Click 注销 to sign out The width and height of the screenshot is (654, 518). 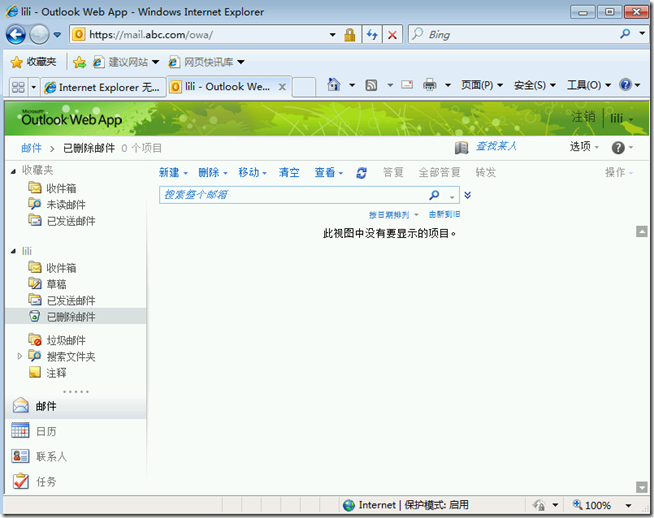(x=584, y=117)
